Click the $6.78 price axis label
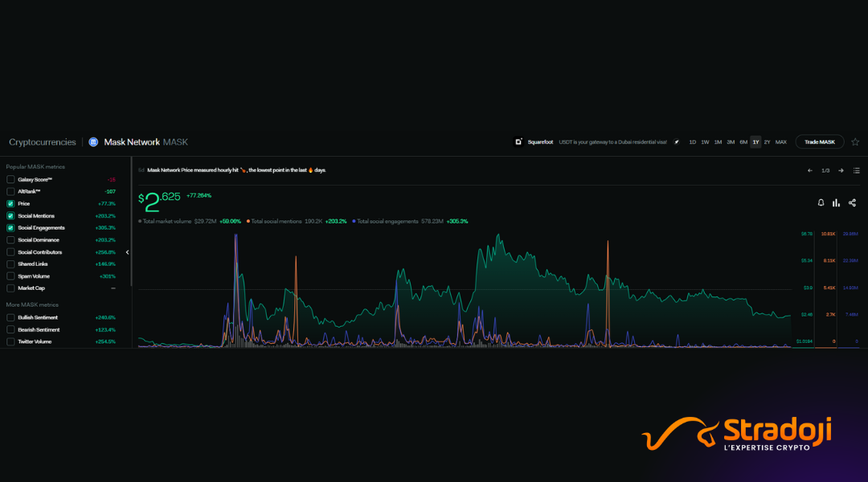Screen dimensions: 868x482 (x=807, y=234)
